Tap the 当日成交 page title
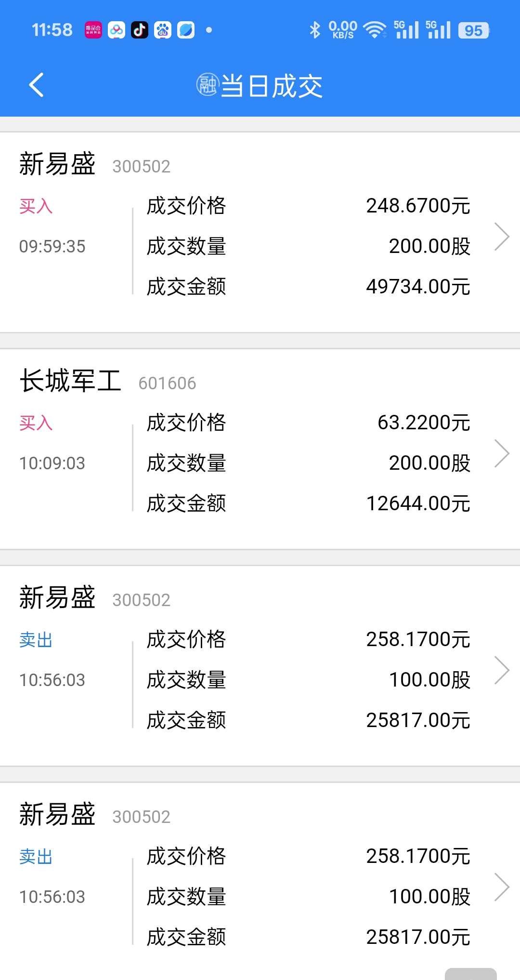Image resolution: width=520 pixels, height=980 pixels. (x=272, y=86)
